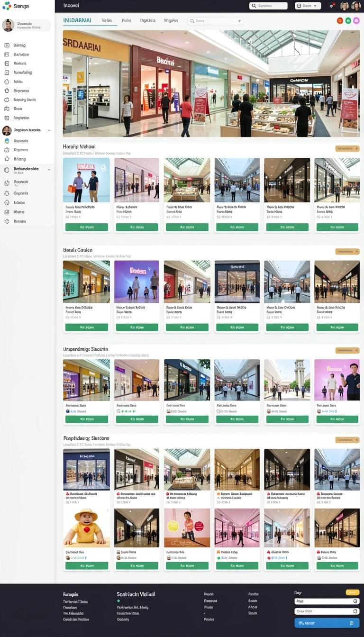
Task: Click the purple circular icon below the avatars
Action: click(x=356, y=21)
